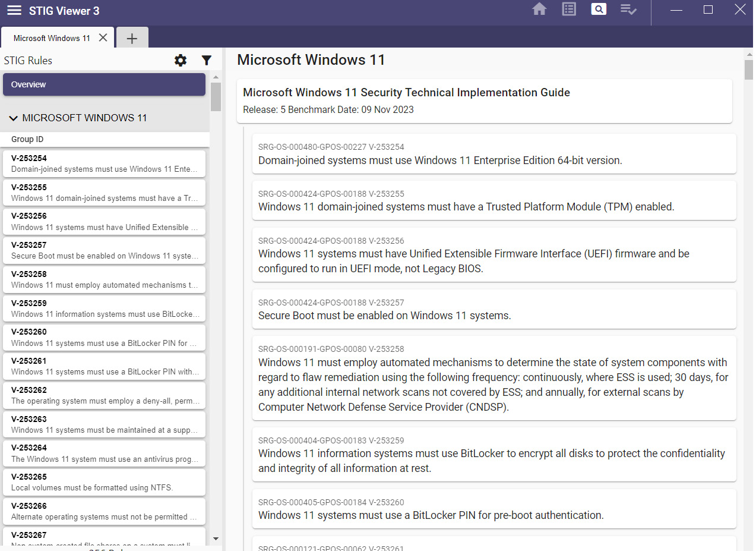The image size is (756, 551).
Task: Collapse the MICROSOFT WINDOWS 11 group
Action: coord(14,118)
